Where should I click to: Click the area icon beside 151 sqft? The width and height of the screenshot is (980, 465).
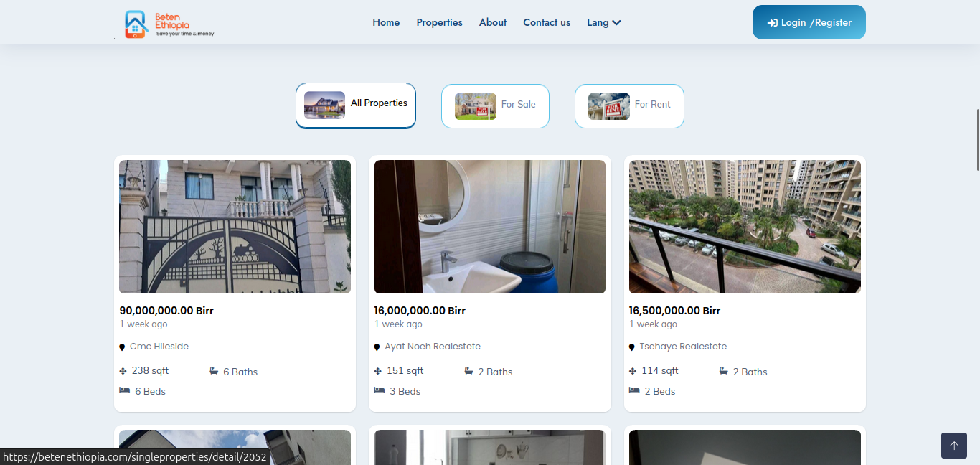(x=378, y=371)
